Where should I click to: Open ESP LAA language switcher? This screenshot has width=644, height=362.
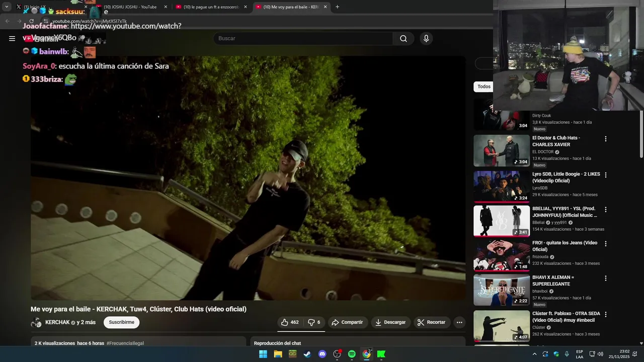[x=580, y=354]
